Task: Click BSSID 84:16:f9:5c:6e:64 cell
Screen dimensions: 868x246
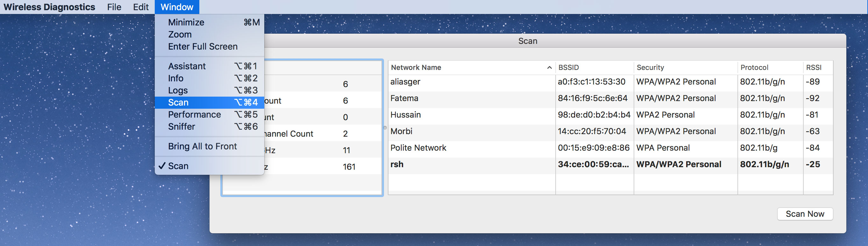Action: pyautogui.click(x=592, y=98)
